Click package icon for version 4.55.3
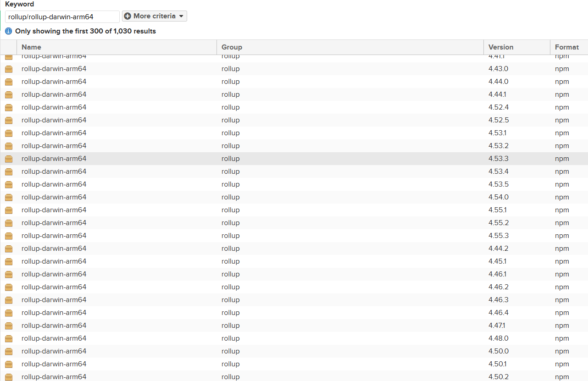Image resolution: width=588 pixels, height=381 pixels. tap(9, 236)
